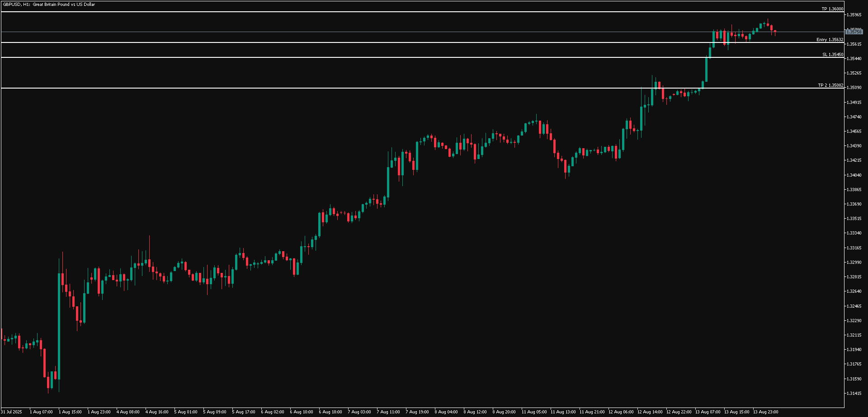The image size is (868, 417).
Task: Click 8 Aug 04:00 on time axis
Action: coord(446,412)
